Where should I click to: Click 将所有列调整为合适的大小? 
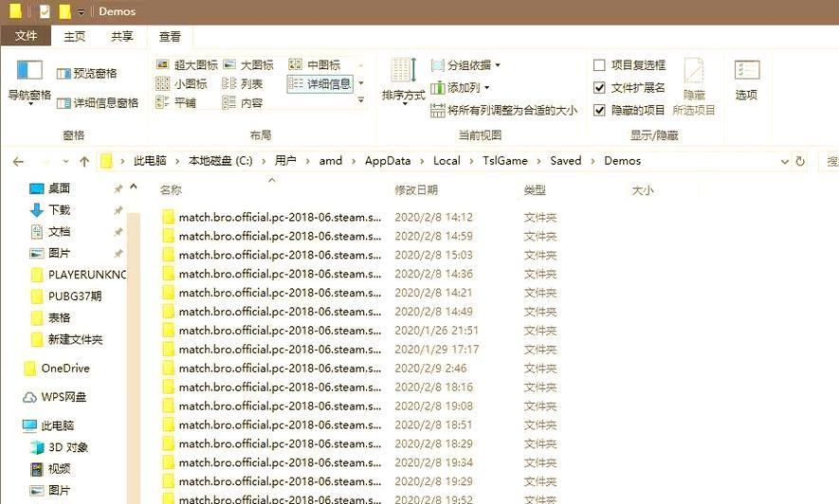pos(504,110)
